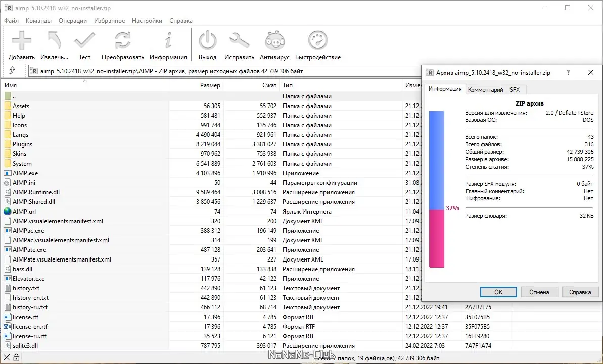The image size is (603, 364).
Task: Select history-en.txt in the list
Action: click(30, 298)
